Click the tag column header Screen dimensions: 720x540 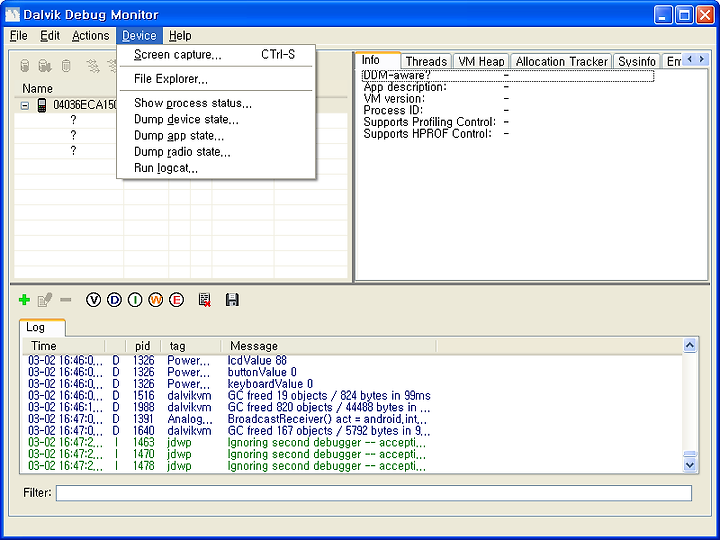(x=191, y=346)
